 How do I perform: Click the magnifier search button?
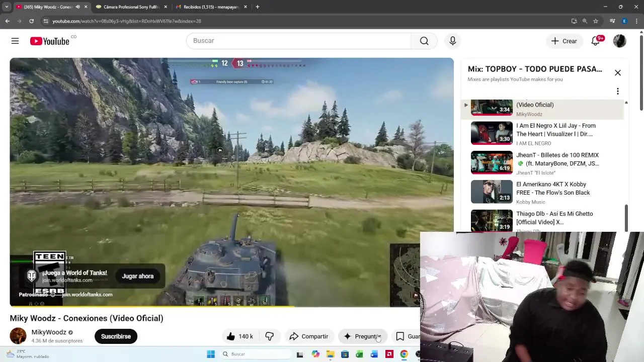[x=424, y=41]
